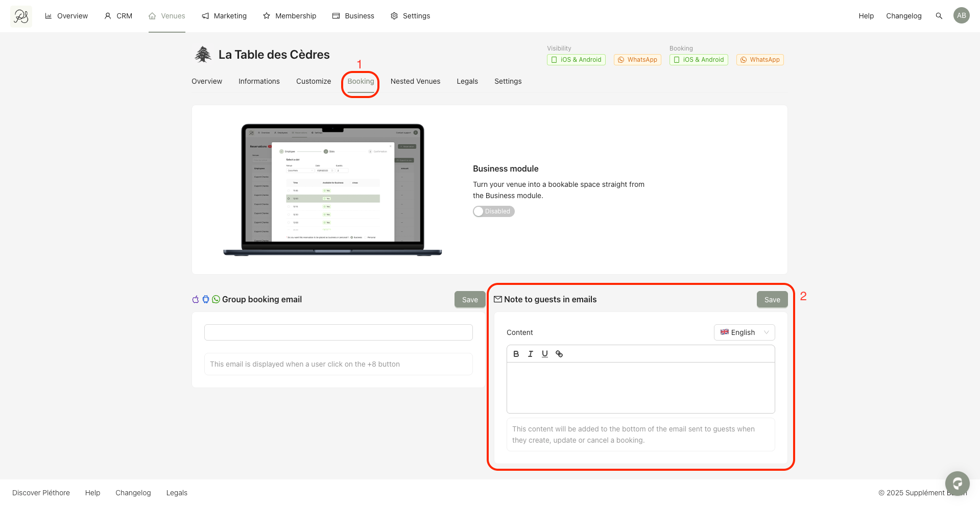Open the support chat bubble

[958, 484]
